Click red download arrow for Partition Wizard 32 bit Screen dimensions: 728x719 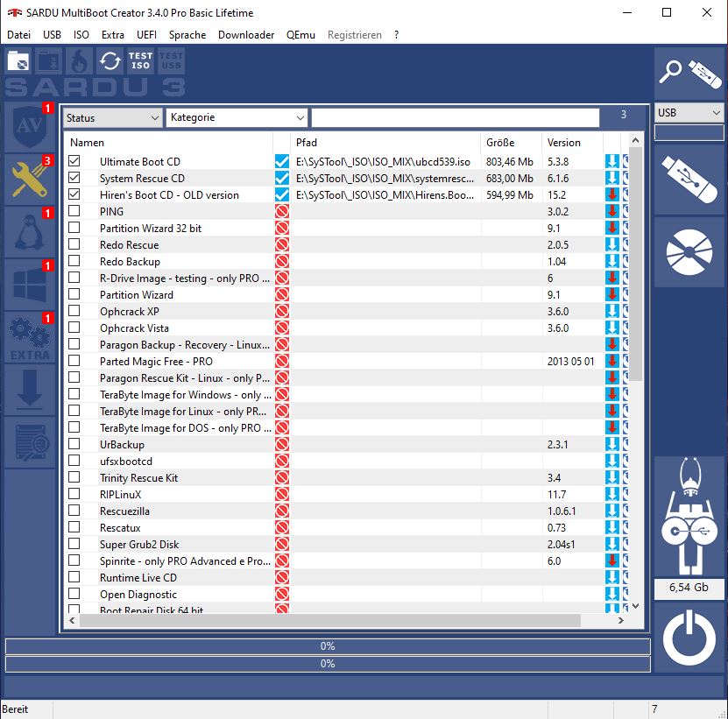(612, 228)
